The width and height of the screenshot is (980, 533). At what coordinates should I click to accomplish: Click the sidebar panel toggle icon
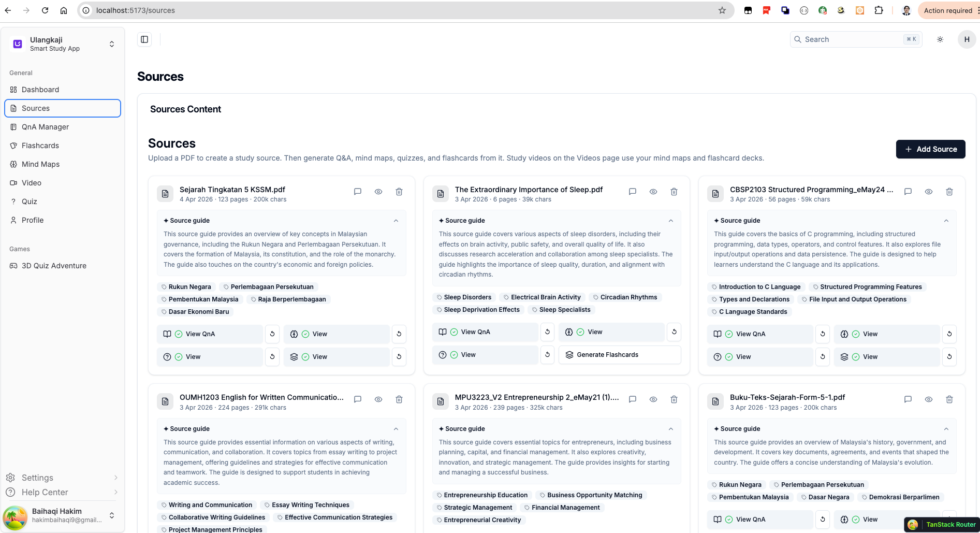click(x=144, y=39)
